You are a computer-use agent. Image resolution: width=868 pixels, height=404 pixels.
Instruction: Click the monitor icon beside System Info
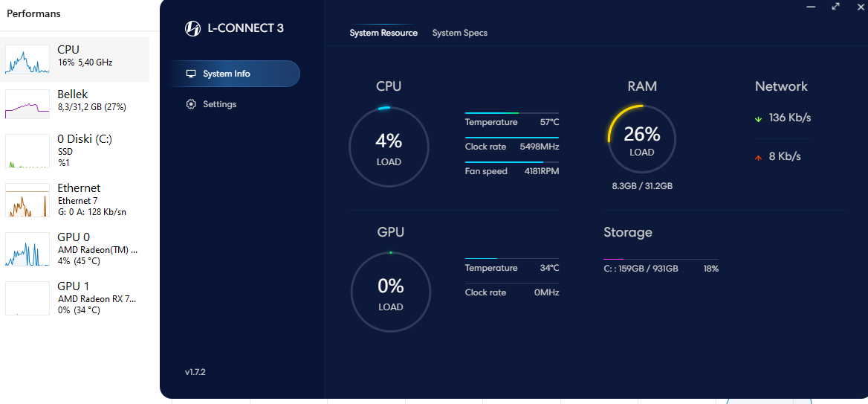pyautogui.click(x=191, y=74)
